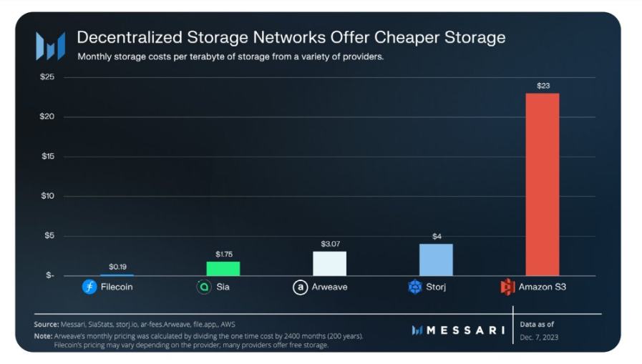This screenshot has width=642, height=364.
Task: Click the chart title about Decentralized Storage Networks
Action: pyautogui.click(x=291, y=37)
